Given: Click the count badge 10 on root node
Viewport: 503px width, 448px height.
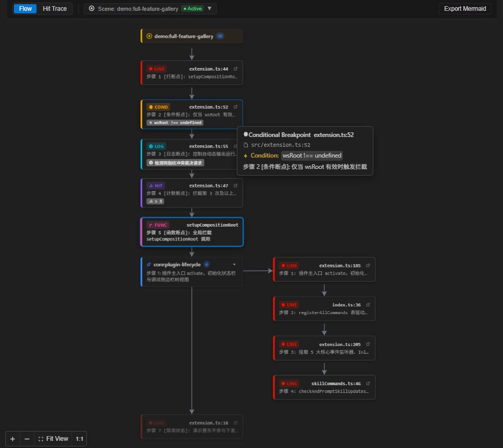Looking at the screenshot, I should pos(220,36).
